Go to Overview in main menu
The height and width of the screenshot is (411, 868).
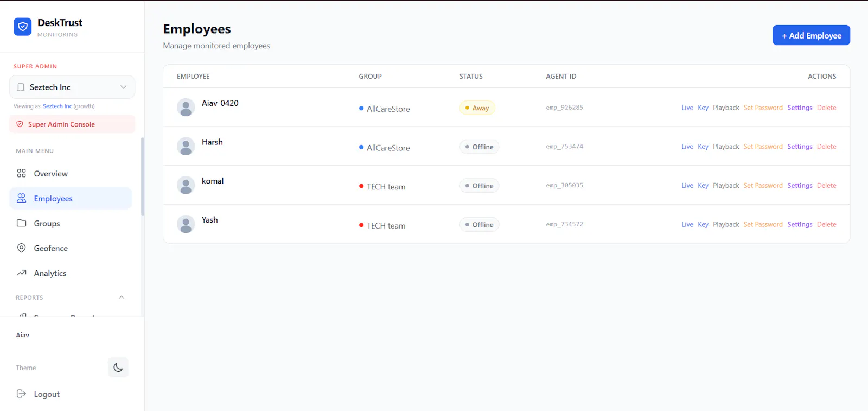[71, 173]
